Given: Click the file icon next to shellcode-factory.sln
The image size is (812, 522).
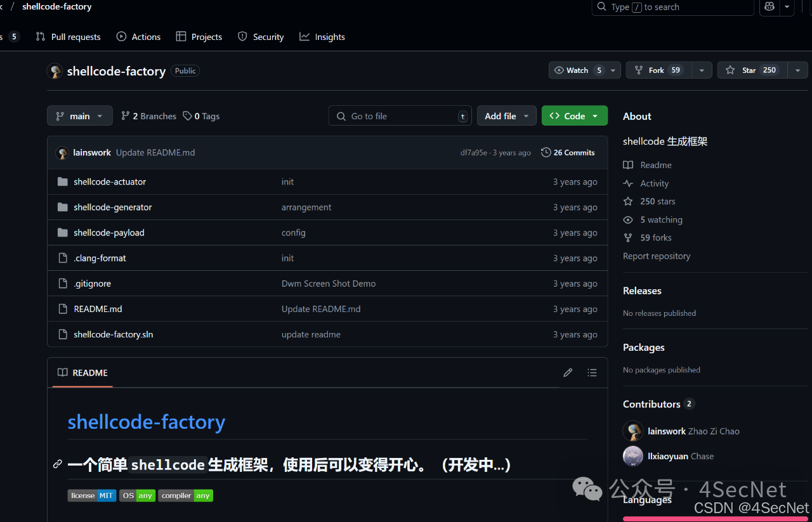Looking at the screenshot, I should [x=62, y=334].
